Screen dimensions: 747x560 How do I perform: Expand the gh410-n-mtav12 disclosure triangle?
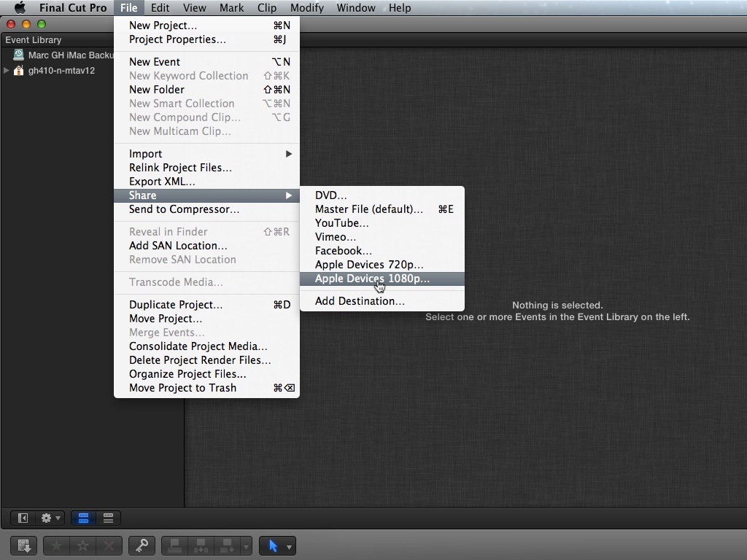6,71
